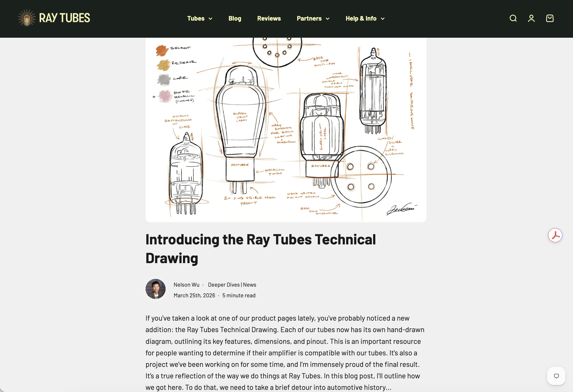Click the technical drawing hero image
This screenshot has height=392, width=573.
point(286,130)
